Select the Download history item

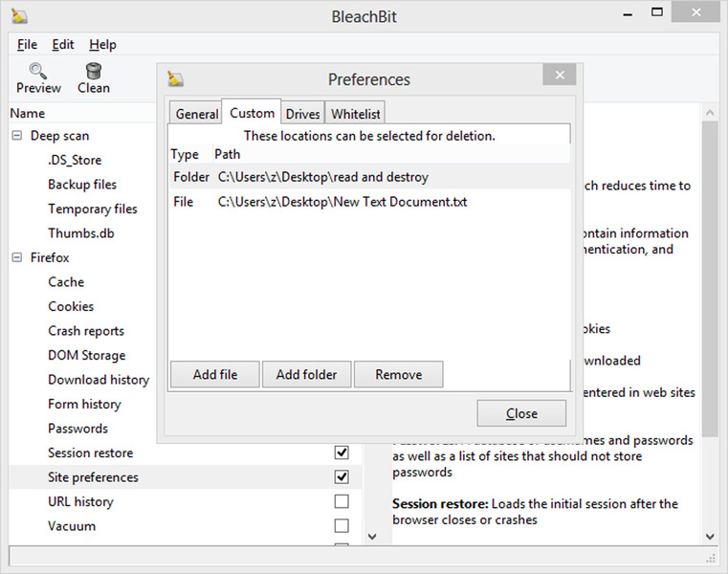[99, 380]
